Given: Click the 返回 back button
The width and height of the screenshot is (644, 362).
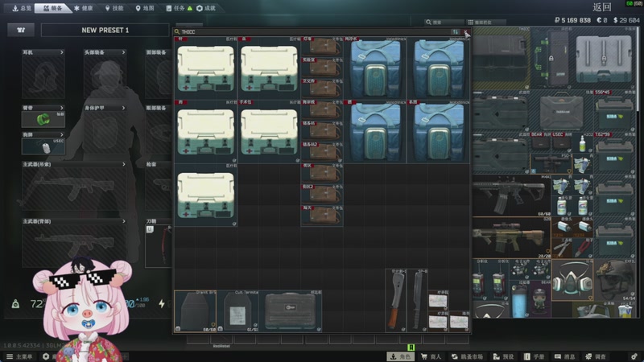Looking at the screenshot, I should 602,7.
